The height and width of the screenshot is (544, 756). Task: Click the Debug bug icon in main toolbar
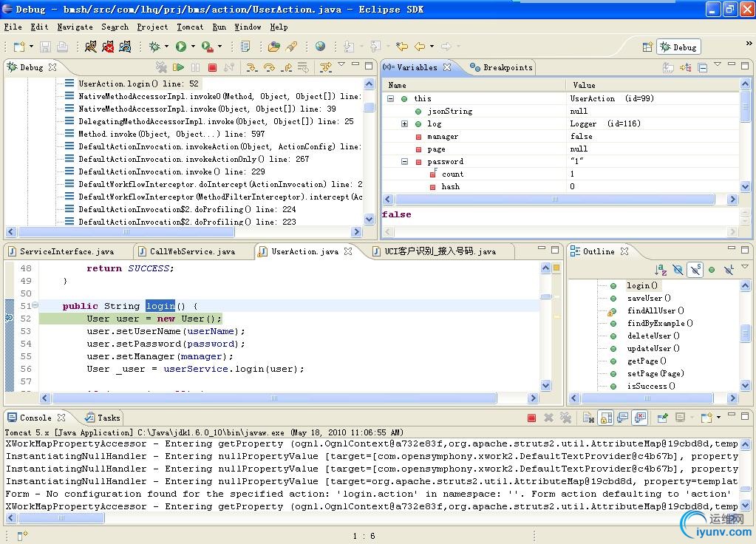[x=154, y=47]
